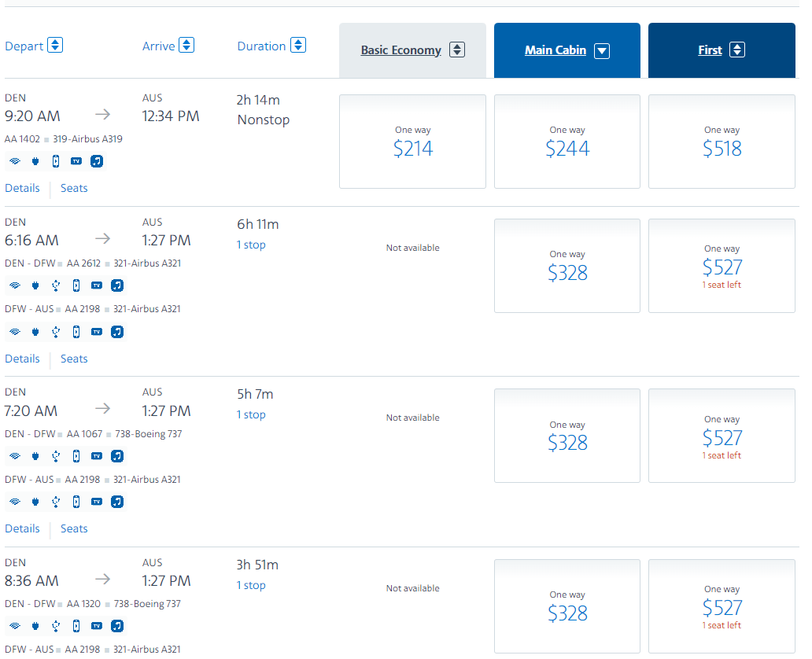
Task: Open the Basic Economy fare tab
Action: (x=400, y=50)
